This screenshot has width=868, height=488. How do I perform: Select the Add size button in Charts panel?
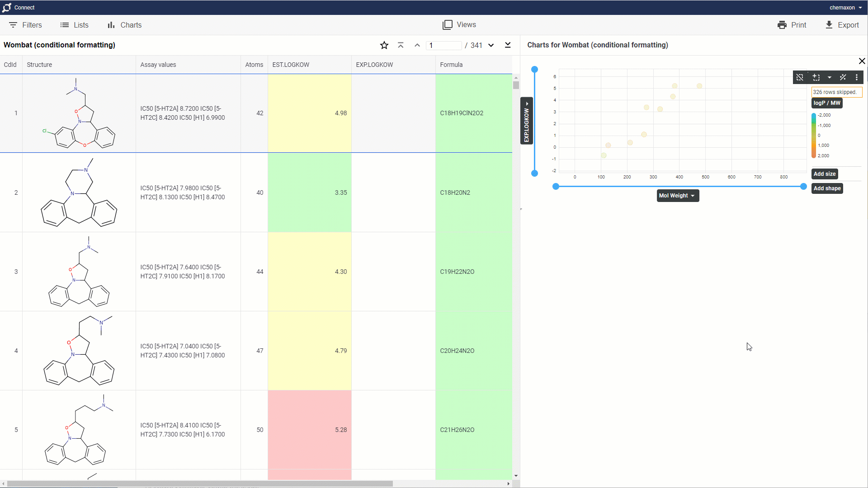825,174
